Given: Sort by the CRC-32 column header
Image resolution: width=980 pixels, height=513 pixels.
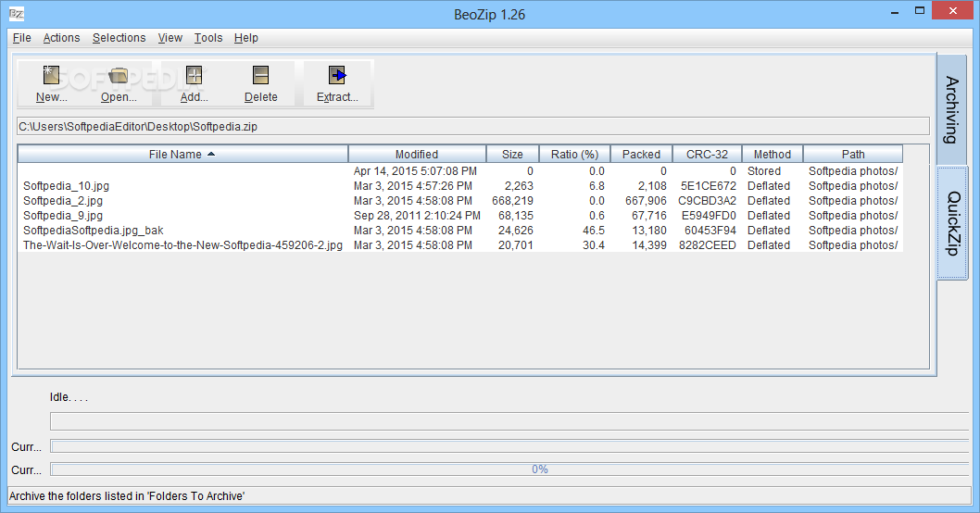Looking at the screenshot, I should 707,154.
